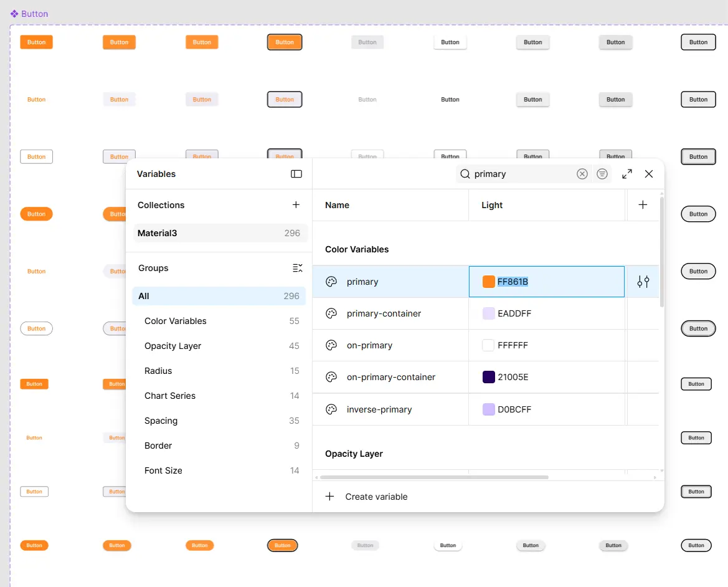Screen dimensions: 728x587
Task: Click the FF861B hex value field
Action: (546, 282)
